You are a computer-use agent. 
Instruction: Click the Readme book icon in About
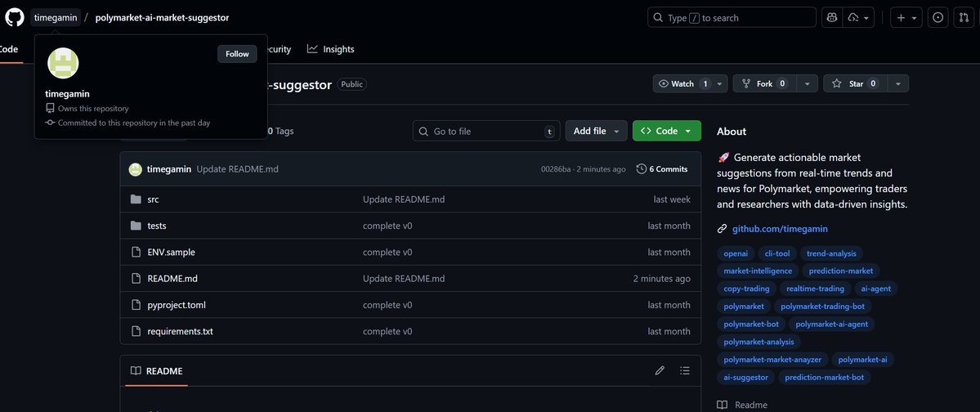click(x=722, y=405)
